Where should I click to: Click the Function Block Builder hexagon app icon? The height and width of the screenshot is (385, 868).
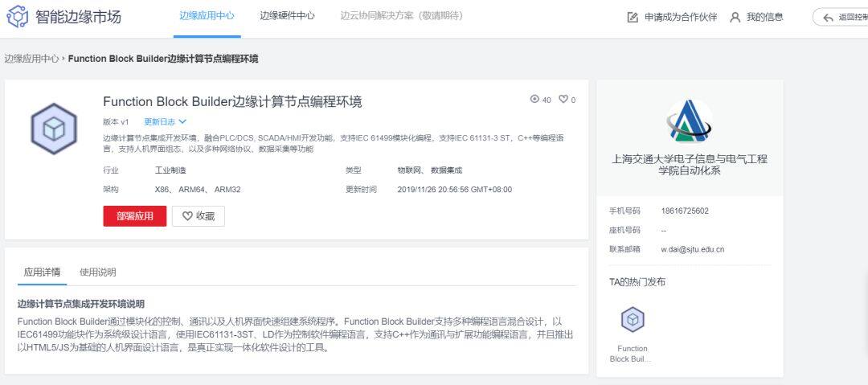pos(54,129)
